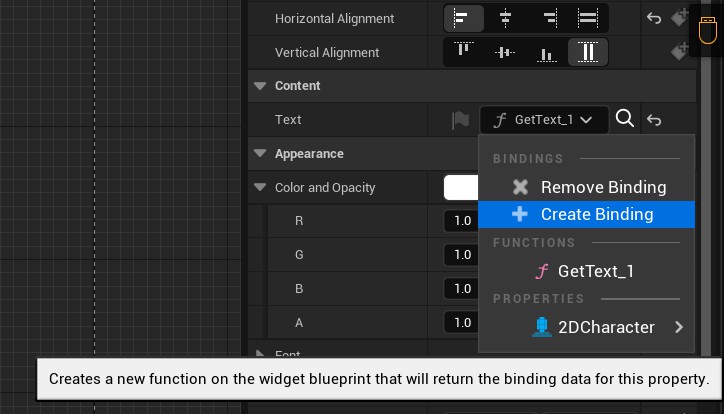724x414 pixels.
Task: Set horizontal alignment to fill
Action: tap(588, 18)
